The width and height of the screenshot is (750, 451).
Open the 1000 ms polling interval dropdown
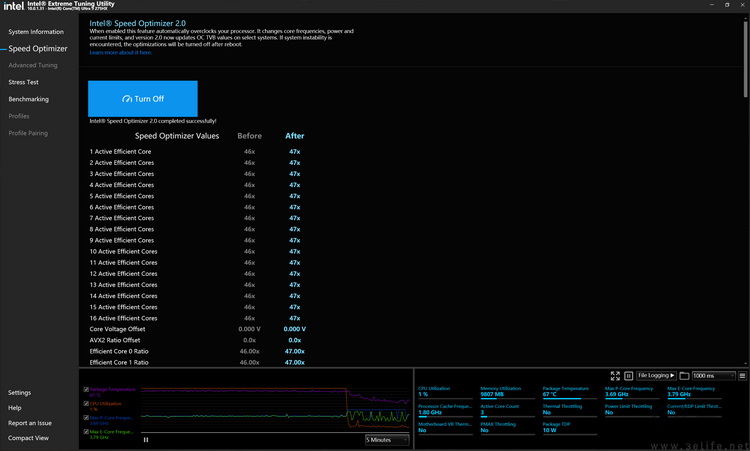(x=713, y=376)
